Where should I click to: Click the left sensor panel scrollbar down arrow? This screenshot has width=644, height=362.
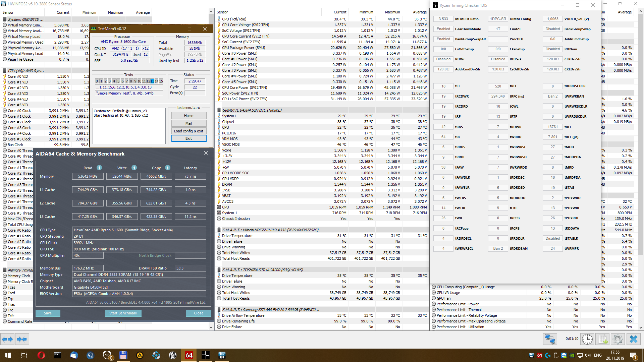[211, 327]
